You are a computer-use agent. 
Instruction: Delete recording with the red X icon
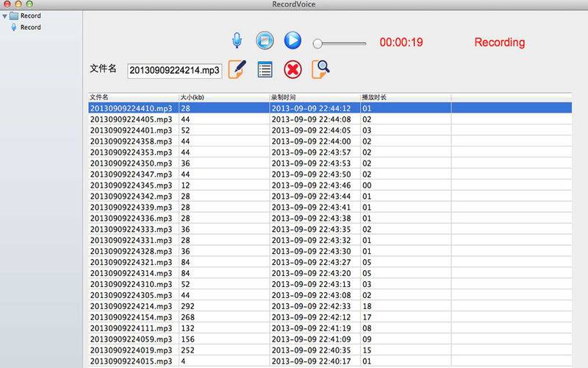point(293,70)
